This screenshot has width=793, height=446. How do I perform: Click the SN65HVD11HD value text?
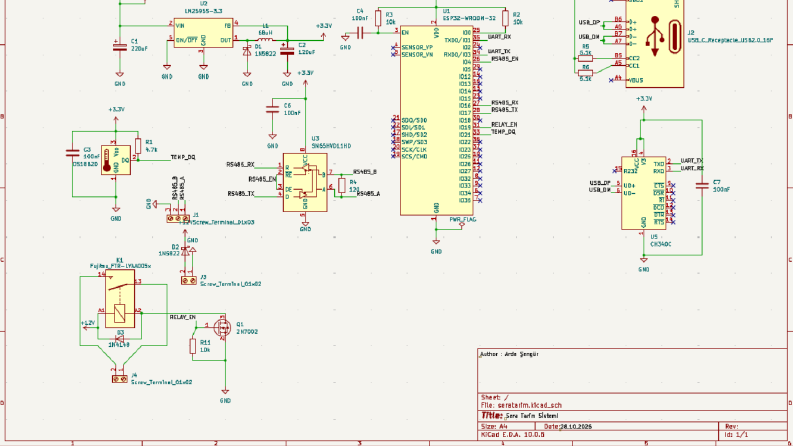coord(331,146)
